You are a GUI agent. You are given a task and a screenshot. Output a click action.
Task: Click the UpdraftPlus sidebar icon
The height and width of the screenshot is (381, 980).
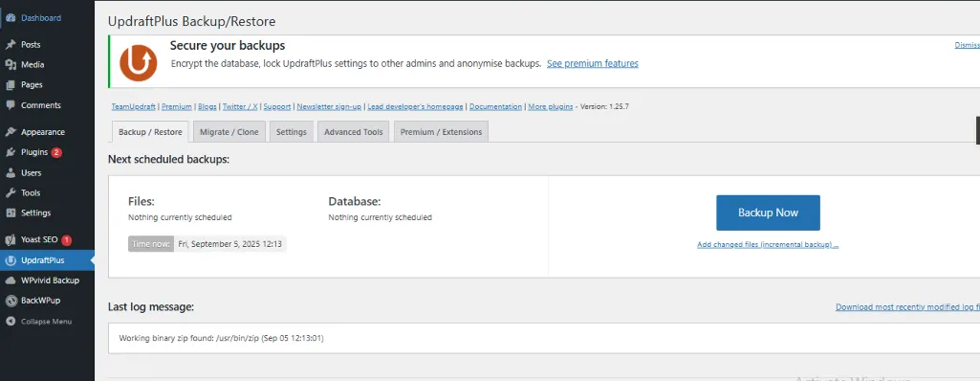tap(10, 260)
